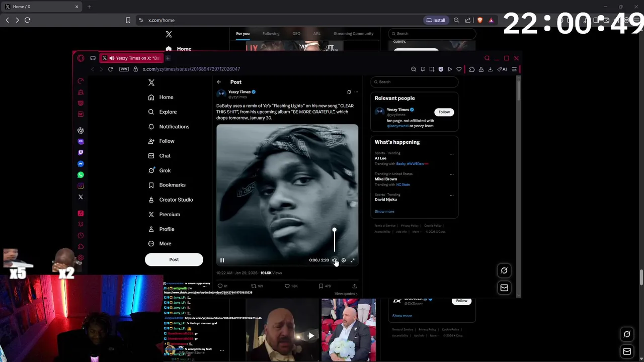The image size is (644, 362).
Task: Open a new tab in the Opera GX window
Action: point(168,58)
